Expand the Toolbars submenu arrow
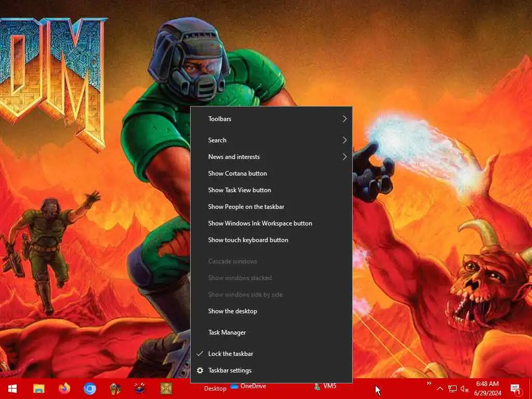The image size is (532, 399). 344,119
